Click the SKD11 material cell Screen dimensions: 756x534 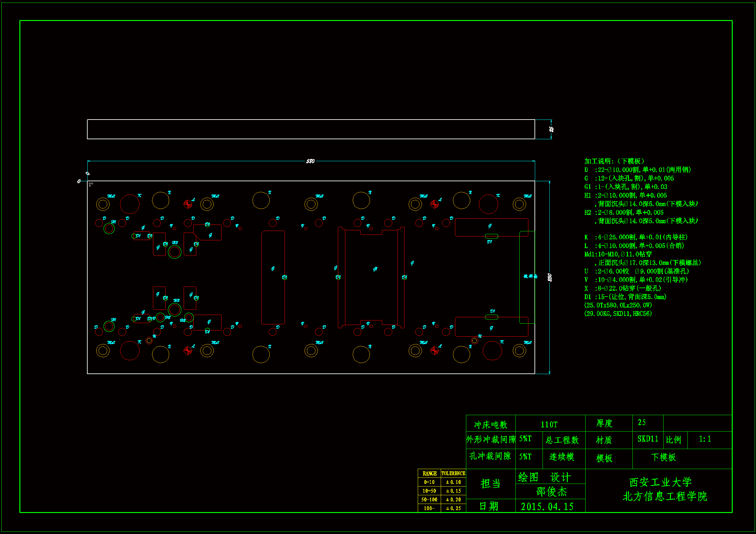pos(647,439)
